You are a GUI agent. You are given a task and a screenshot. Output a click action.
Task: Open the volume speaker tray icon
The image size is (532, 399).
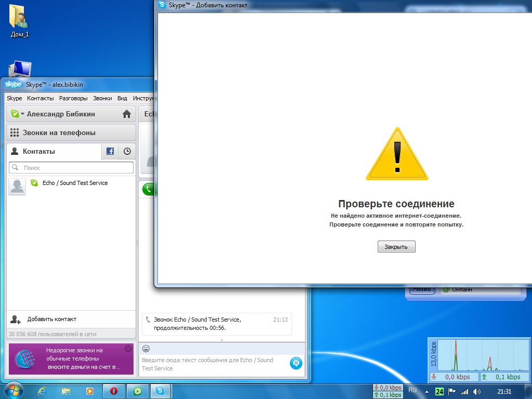pyautogui.click(x=477, y=392)
